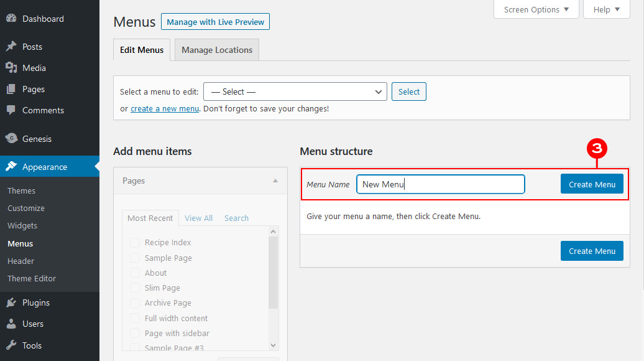Check the Recipe Index checkbox
This screenshot has width=644, height=361.
(x=135, y=243)
